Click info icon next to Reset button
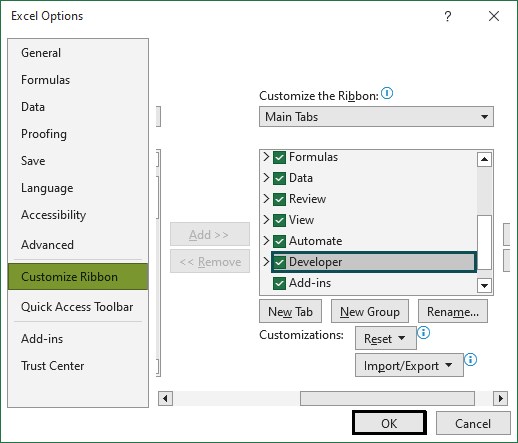518x443 pixels. coord(424,333)
